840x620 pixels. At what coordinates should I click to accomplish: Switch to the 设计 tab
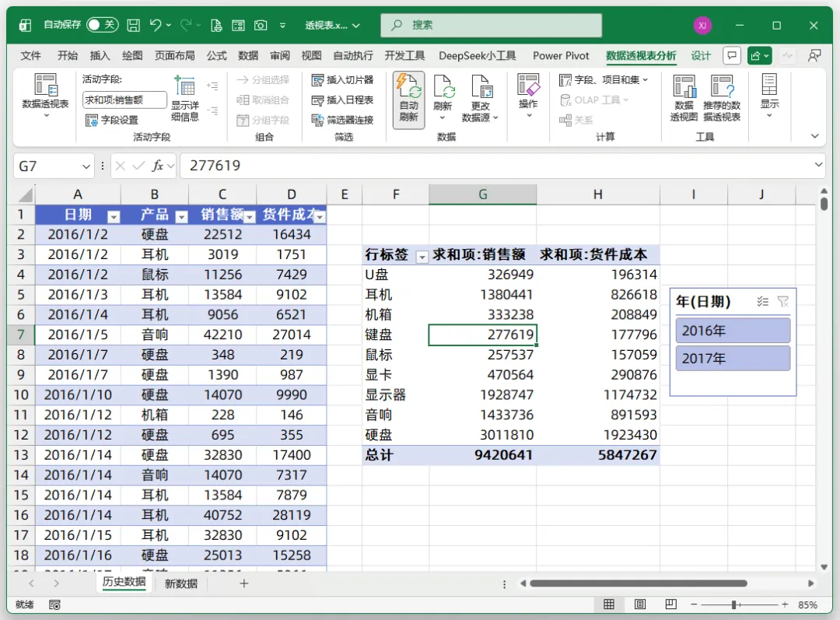click(700, 55)
